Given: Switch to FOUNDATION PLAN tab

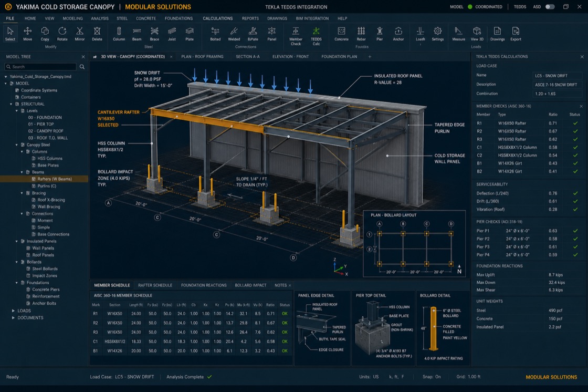Looking at the screenshot, I should pos(339,57).
